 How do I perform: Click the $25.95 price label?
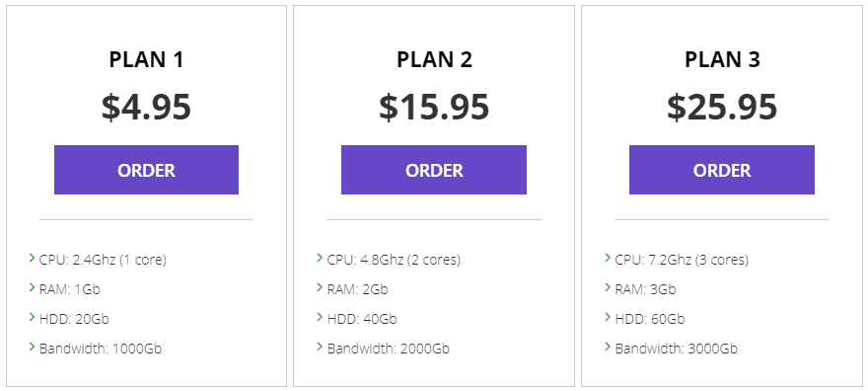pyautogui.click(x=722, y=107)
